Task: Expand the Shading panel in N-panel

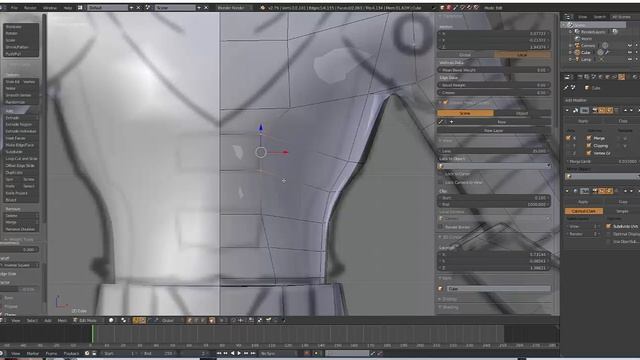Action: click(x=449, y=307)
